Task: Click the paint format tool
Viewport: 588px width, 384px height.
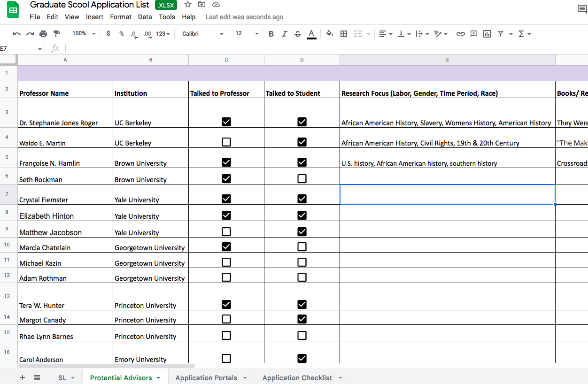Action: coord(56,33)
